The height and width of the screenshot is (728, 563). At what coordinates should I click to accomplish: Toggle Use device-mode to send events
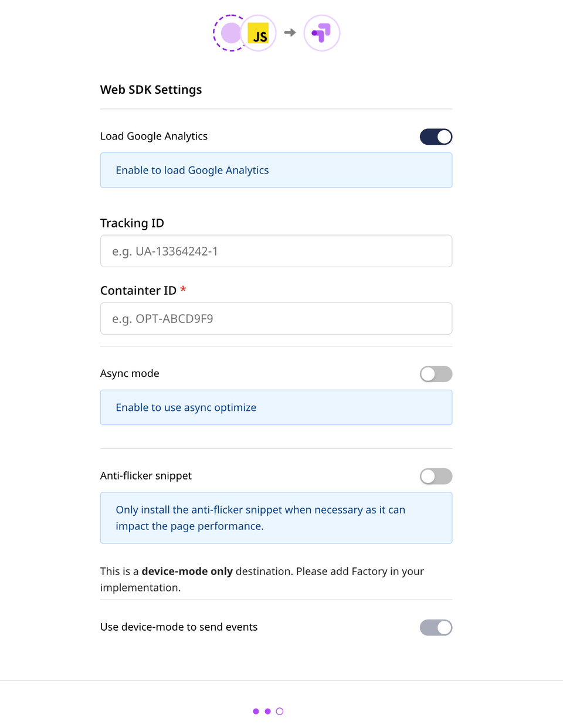coord(436,627)
